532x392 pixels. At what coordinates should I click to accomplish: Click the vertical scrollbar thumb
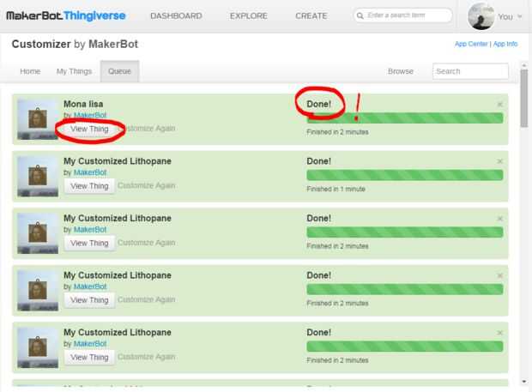point(524,99)
